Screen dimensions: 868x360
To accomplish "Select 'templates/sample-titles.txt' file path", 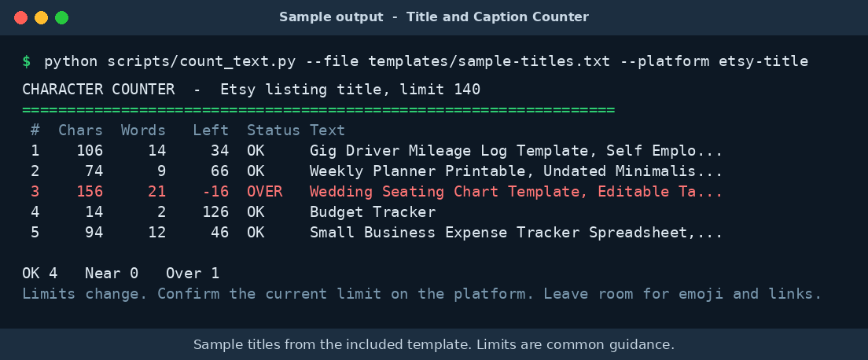I will (489, 61).
